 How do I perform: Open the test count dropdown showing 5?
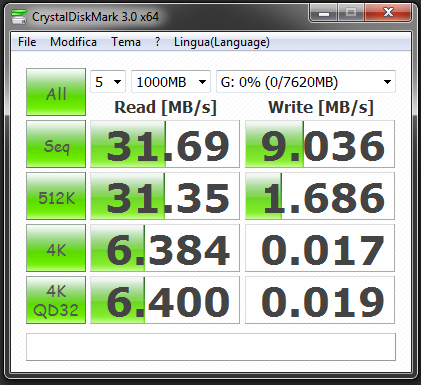[108, 82]
